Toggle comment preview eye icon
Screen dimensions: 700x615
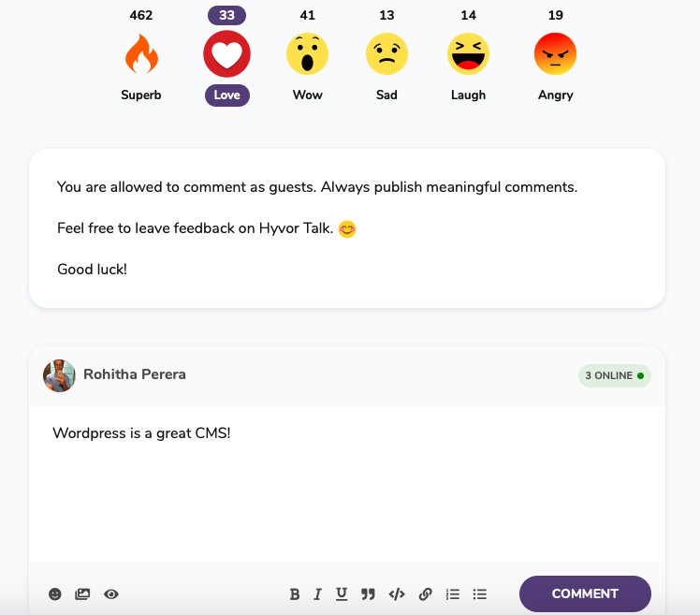coord(111,594)
